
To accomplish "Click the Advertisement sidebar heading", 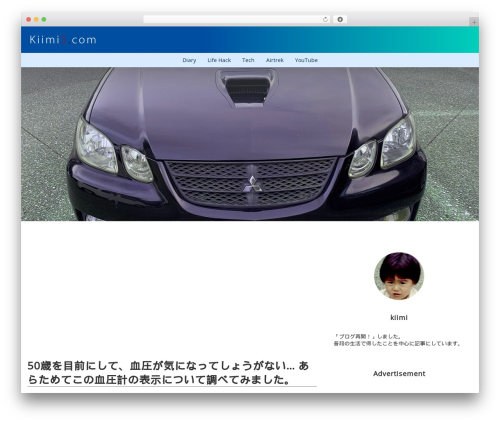I will click(399, 374).
